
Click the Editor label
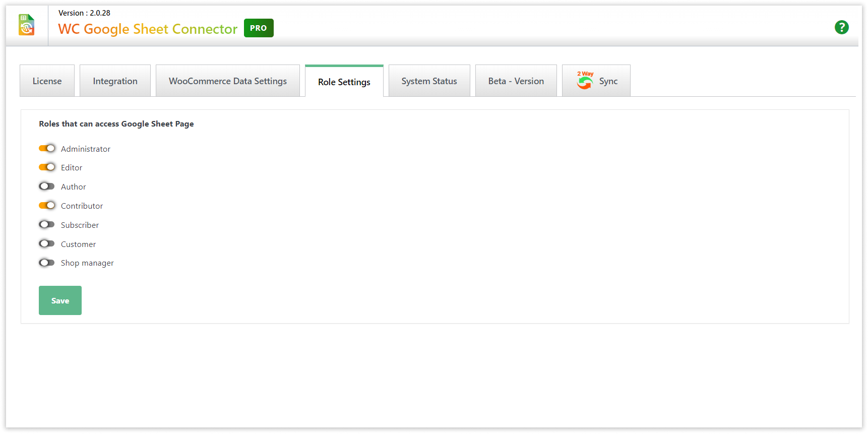click(x=72, y=167)
